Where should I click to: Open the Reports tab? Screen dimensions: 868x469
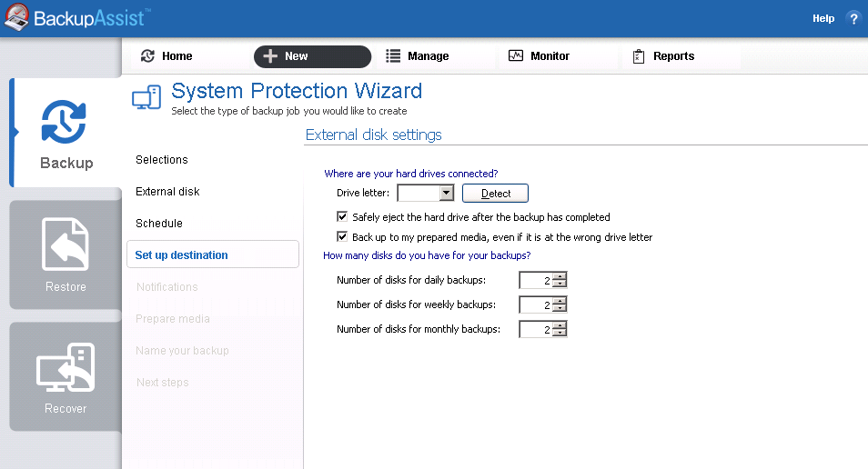681,55
